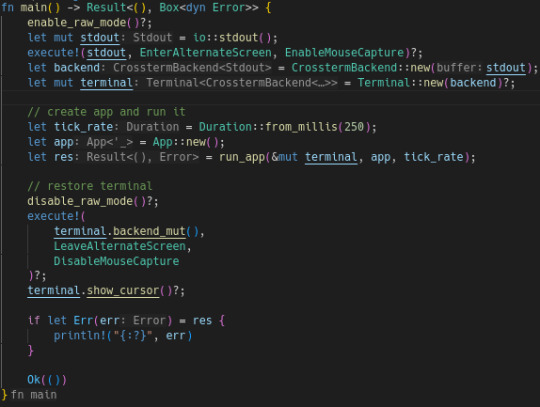Click 'main' in the function signature
The width and height of the screenshot is (540, 407).
click(x=34, y=8)
